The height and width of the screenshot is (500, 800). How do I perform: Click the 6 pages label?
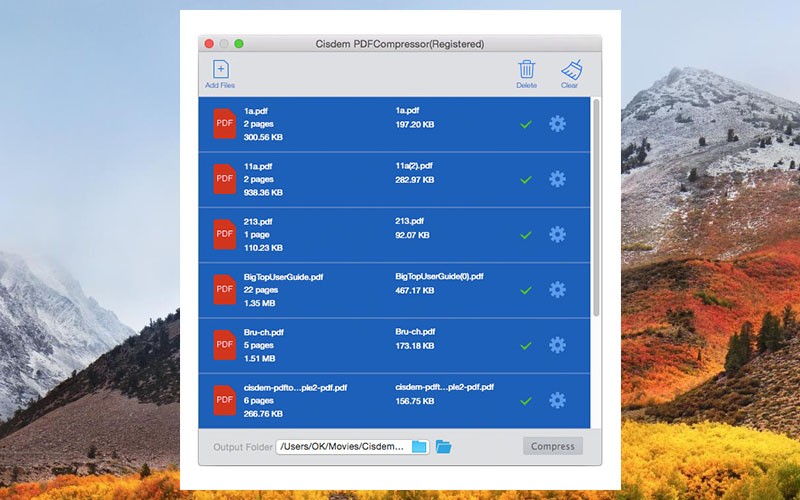click(x=259, y=401)
